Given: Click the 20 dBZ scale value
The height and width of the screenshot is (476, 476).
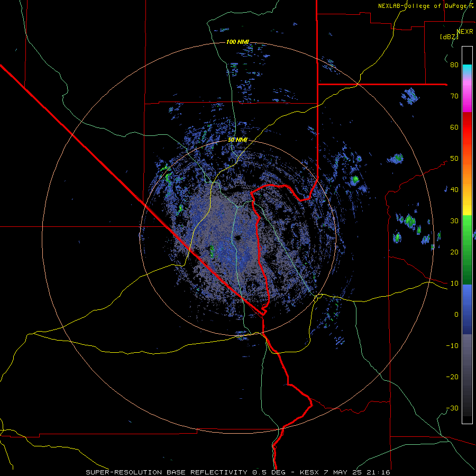Looking at the screenshot, I should (x=454, y=252).
